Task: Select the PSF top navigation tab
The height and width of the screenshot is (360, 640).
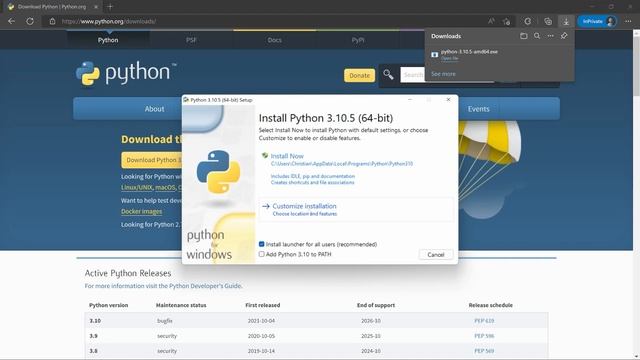Action: [191, 40]
